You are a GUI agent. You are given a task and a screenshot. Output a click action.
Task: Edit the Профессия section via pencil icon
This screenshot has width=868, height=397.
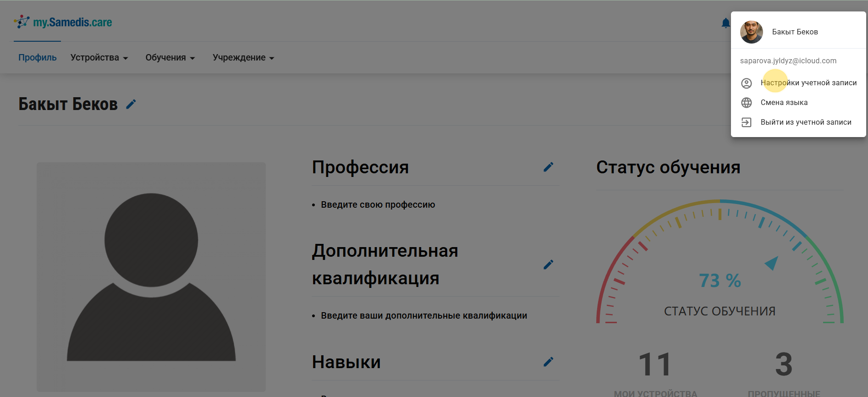548,167
